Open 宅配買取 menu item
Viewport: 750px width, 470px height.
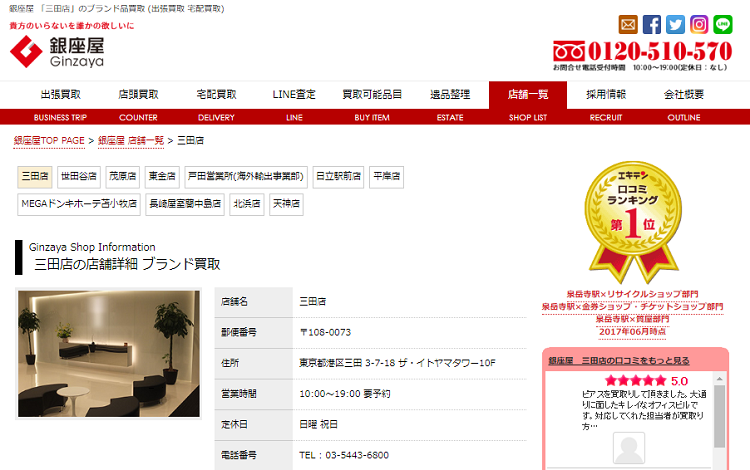(216, 95)
